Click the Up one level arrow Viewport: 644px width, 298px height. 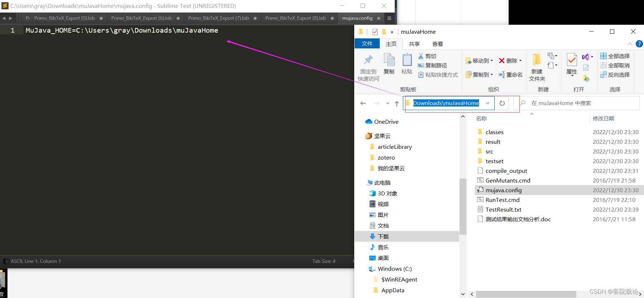(x=397, y=103)
